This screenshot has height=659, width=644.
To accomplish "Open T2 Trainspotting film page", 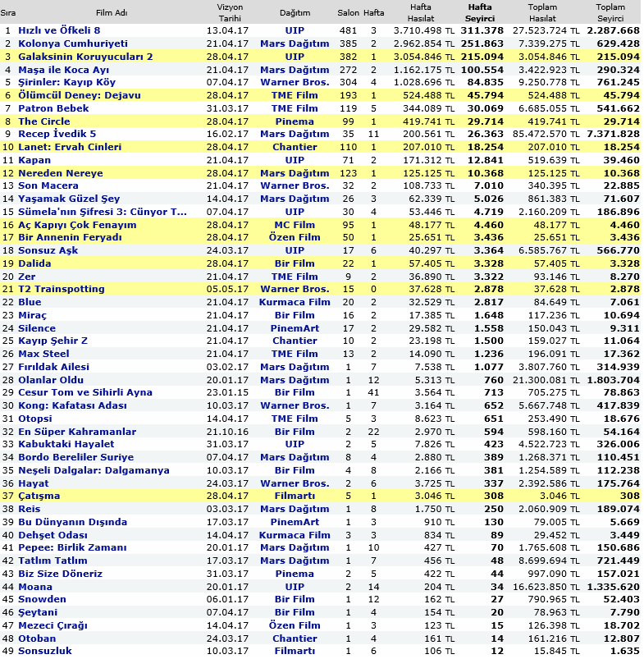I will 62,289.
